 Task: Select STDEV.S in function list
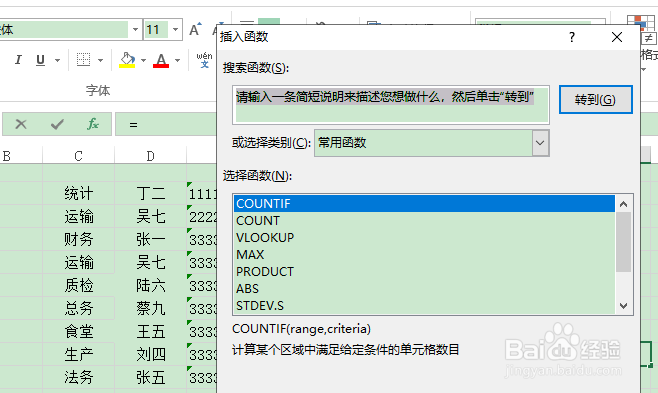point(424,306)
